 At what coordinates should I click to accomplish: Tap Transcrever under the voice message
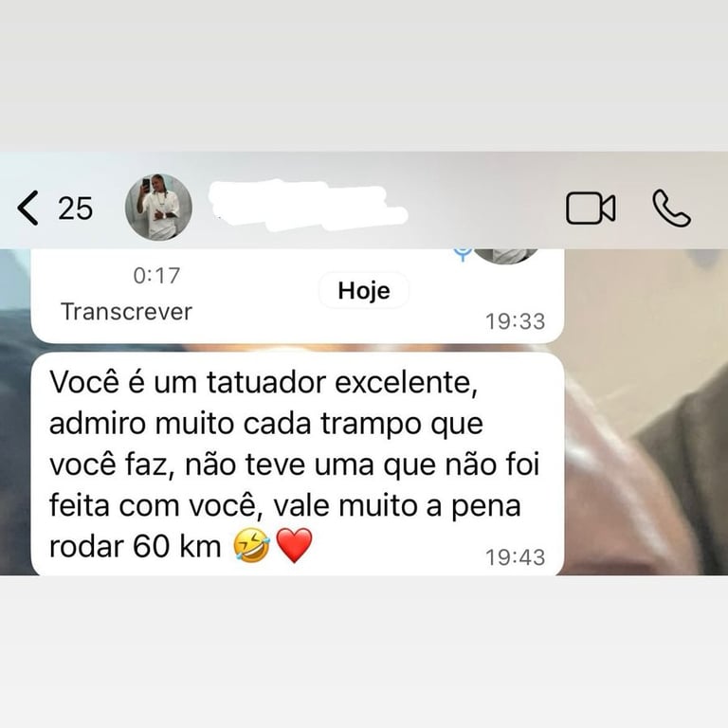126,312
